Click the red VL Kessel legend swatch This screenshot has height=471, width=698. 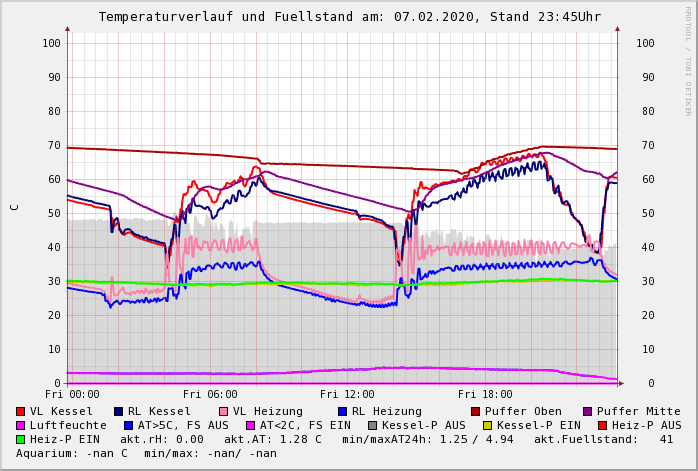pyautogui.click(x=21, y=411)
